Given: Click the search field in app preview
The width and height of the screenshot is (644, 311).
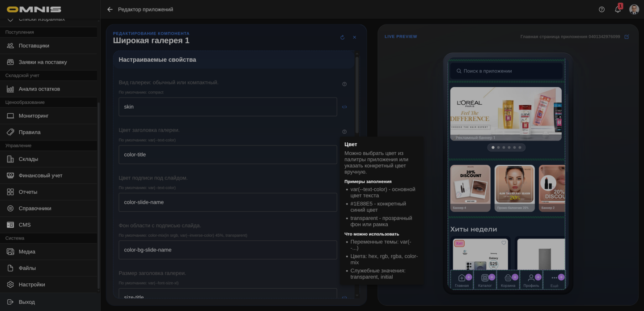Looking at the screenshot, I should click(x=505, y=71).
